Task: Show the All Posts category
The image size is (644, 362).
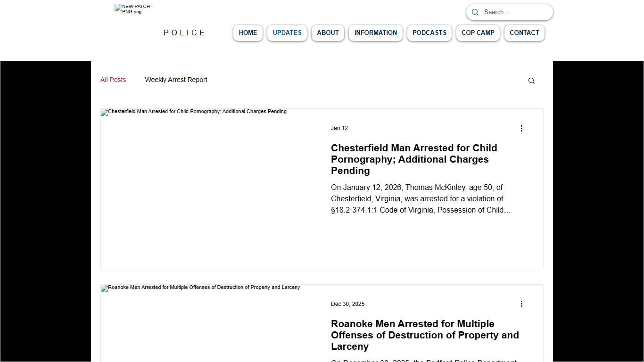Action: point(113,80)
